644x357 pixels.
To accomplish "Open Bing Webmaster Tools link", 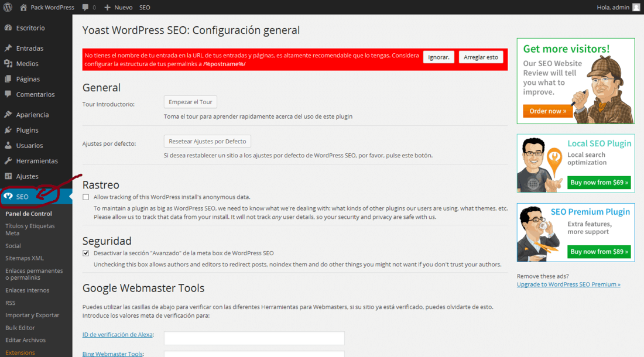I will (x=112, y=353).
